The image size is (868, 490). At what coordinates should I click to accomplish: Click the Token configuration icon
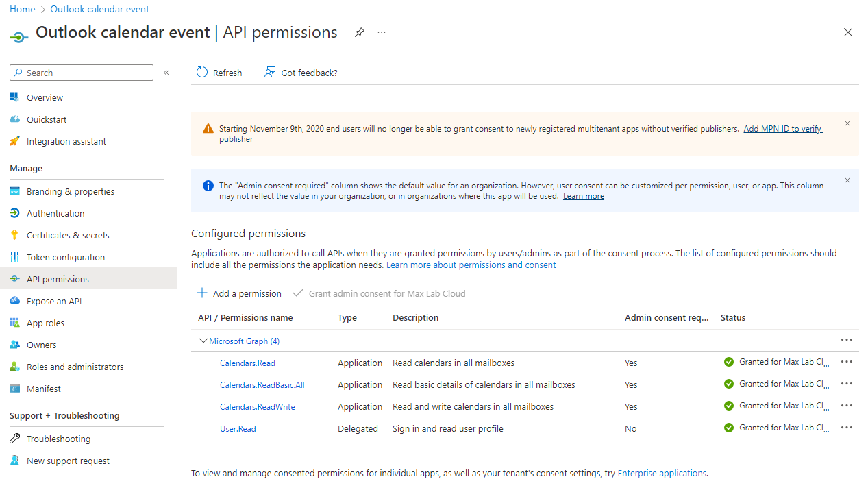click(x=14, y=257)
